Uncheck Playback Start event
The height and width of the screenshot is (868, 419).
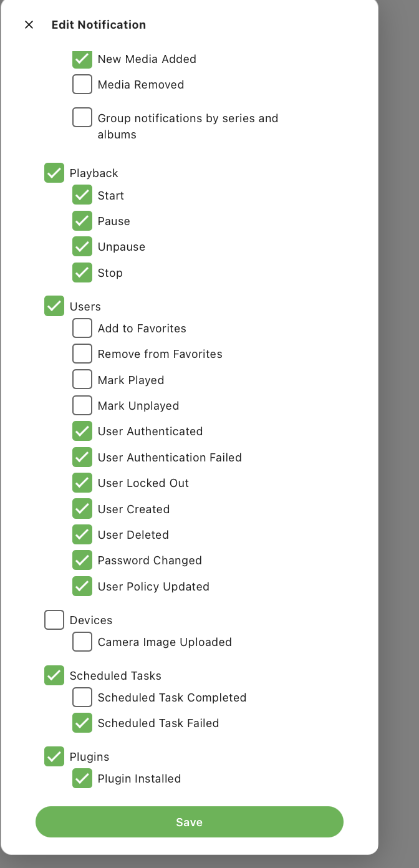(x=82, y=195)
